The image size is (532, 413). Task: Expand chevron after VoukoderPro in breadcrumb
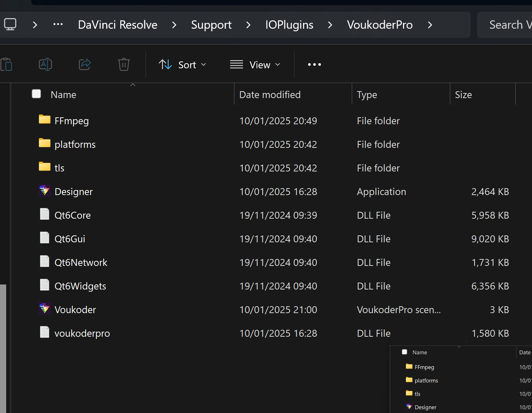430,25
